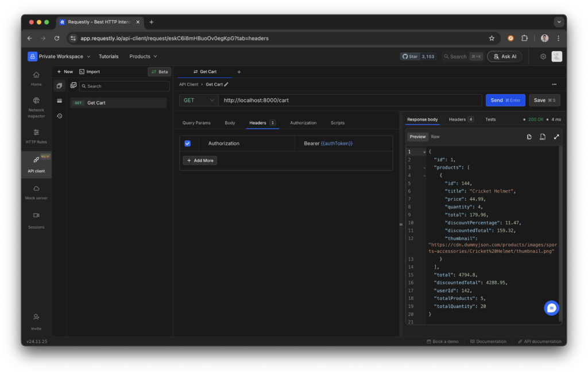Open the Authorization tab

(303, 123)
